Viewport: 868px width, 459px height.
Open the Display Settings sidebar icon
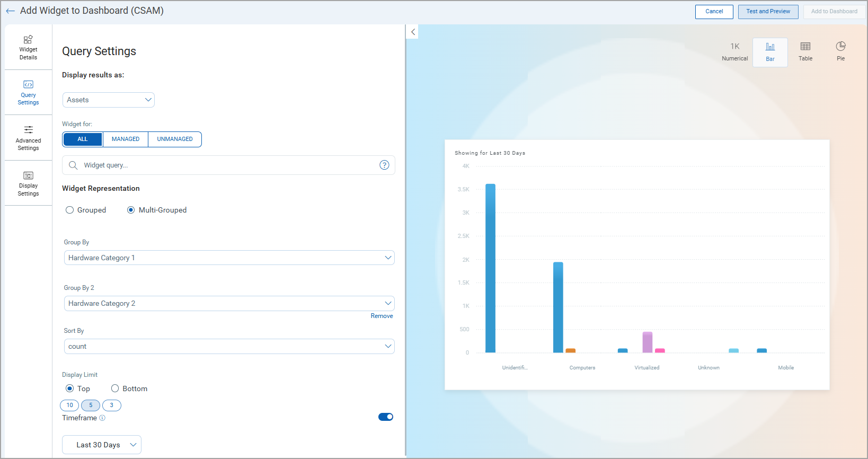[x=28, y=175]
